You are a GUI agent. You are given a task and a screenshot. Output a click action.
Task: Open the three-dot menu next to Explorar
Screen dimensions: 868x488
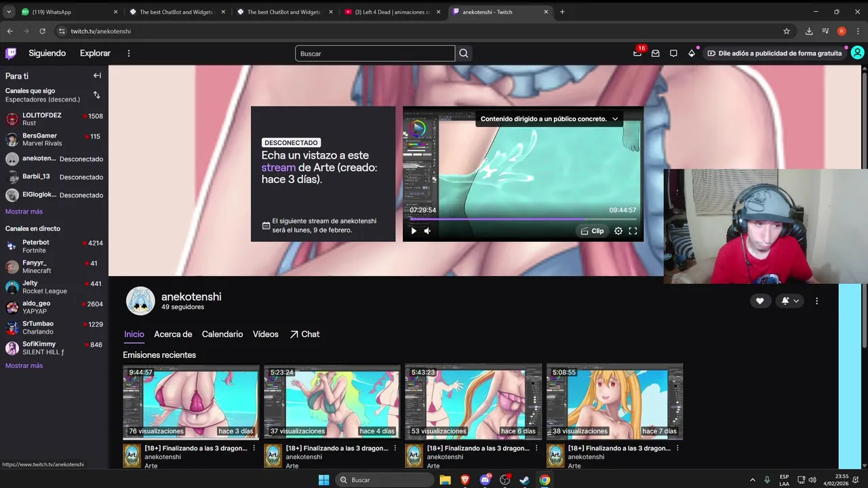click(129, 53)
